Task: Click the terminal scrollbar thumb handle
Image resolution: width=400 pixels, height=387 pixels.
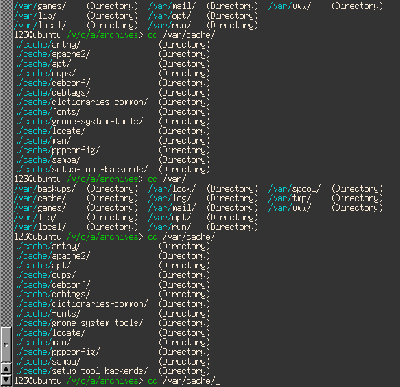Action: pyautogui.click(x=6, y=345)
